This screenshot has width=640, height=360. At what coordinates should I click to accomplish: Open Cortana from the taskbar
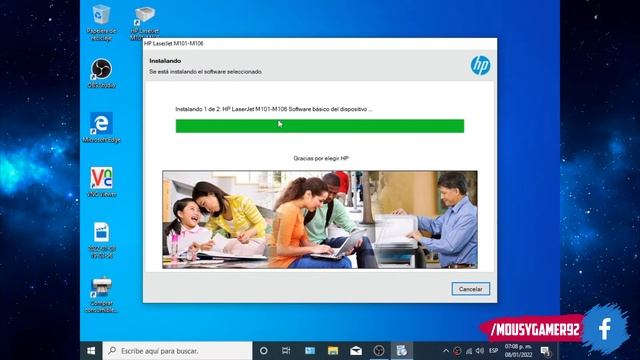coord(264,351)
